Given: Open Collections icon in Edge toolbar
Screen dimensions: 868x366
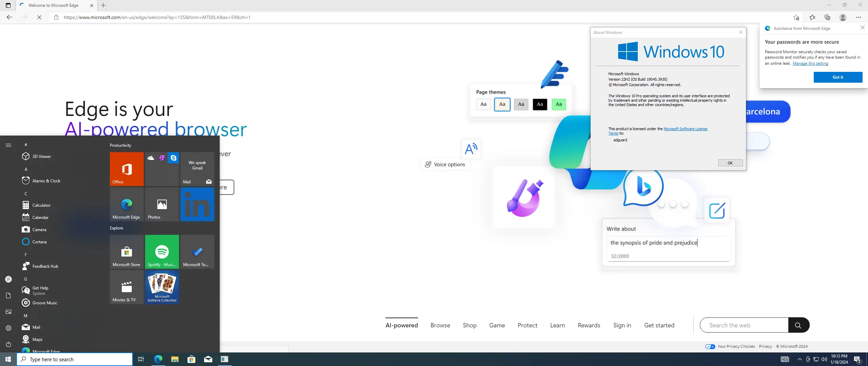Looking at the screenshot, I should point(827,17).
